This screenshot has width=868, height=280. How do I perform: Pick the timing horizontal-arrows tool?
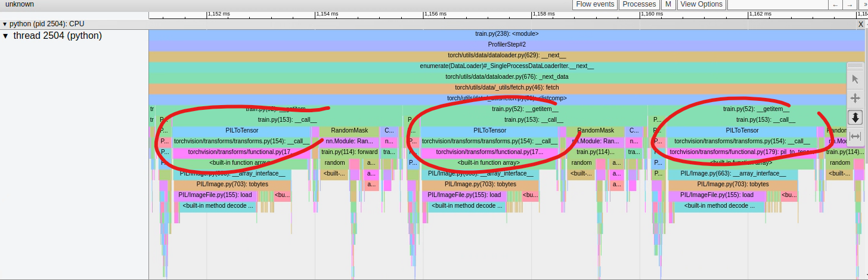855,136
